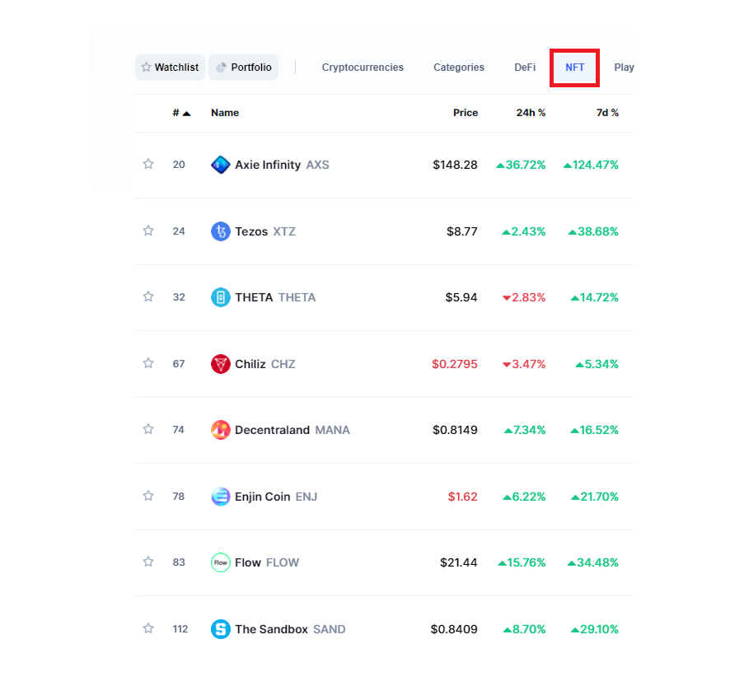Click the 29.10% 7d change
Viewport: 730px width, 700px height.
pos(595,629)
